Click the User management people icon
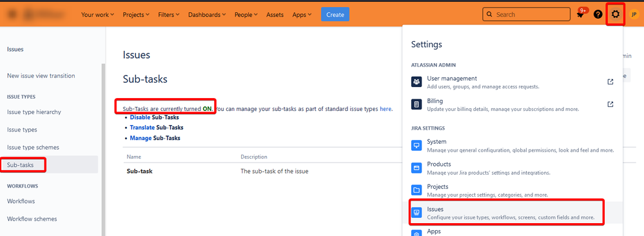Screen dimensions: 644x236 point(416,82)
